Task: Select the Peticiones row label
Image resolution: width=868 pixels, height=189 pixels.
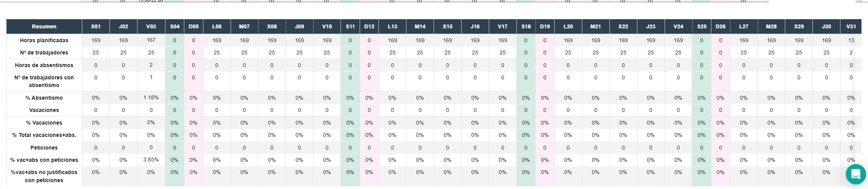Action: (44, 148)
